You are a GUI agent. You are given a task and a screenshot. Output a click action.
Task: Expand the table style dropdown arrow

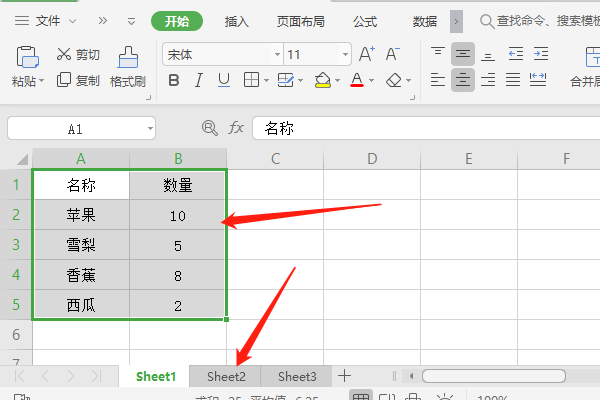(300, 80)
